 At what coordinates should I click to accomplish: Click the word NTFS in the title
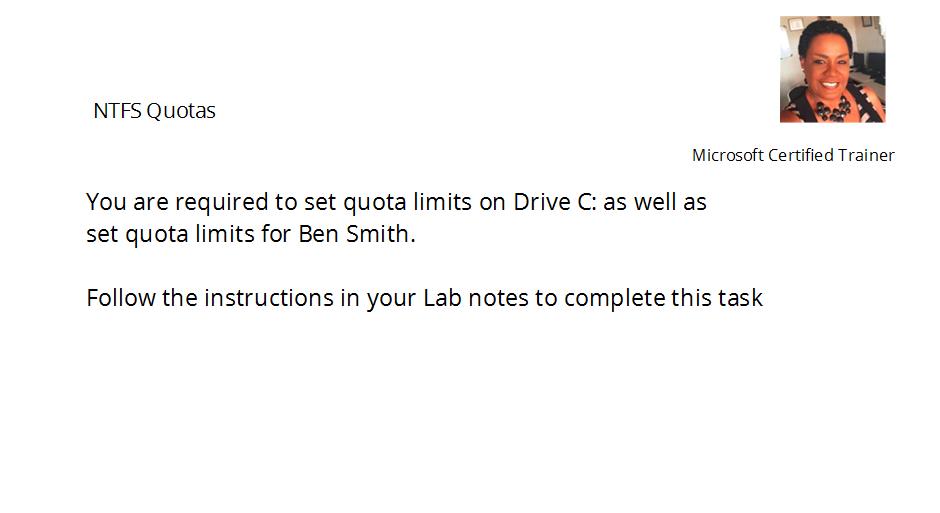117,111
